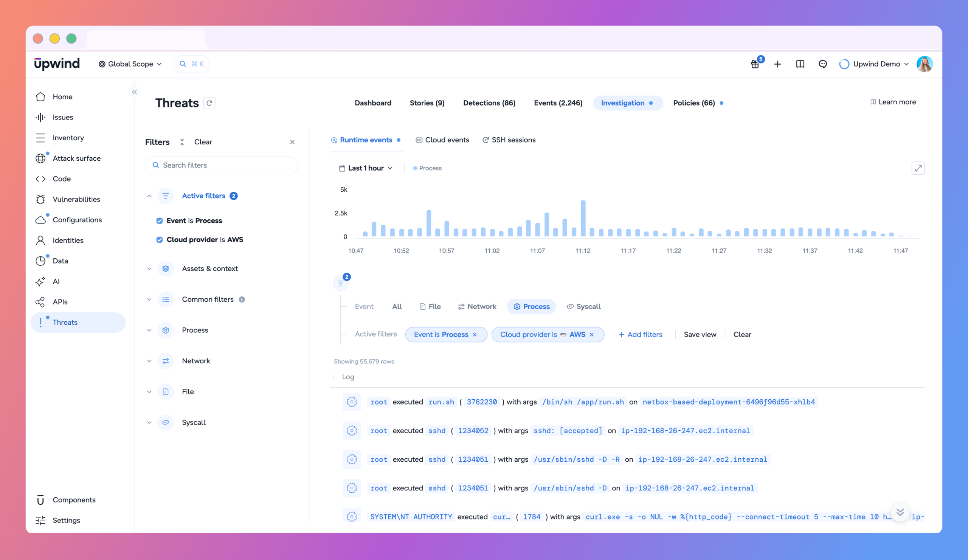Switch to Detections (86) tab
This screenshot has width=968, height=560.
click(489, 103)
